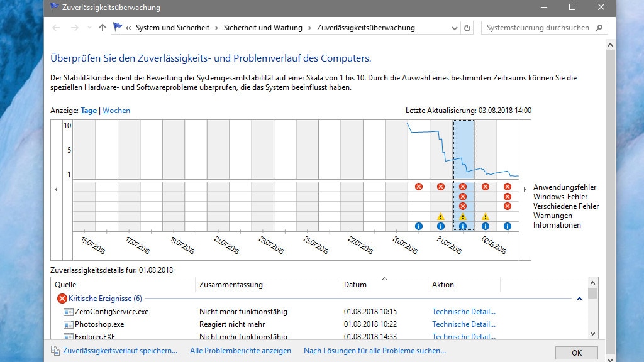Select the Windows error icon for 03.08.2018
644x362 pixels.
(x=508, y=197)
